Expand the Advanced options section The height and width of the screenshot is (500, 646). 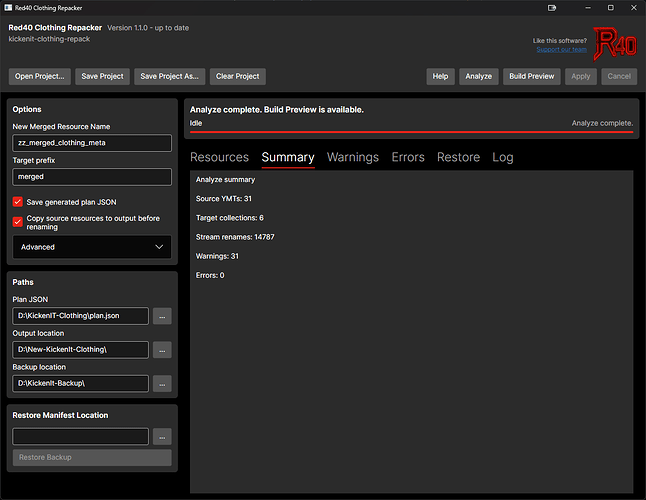pyautogui.click(x=92, y=247)
